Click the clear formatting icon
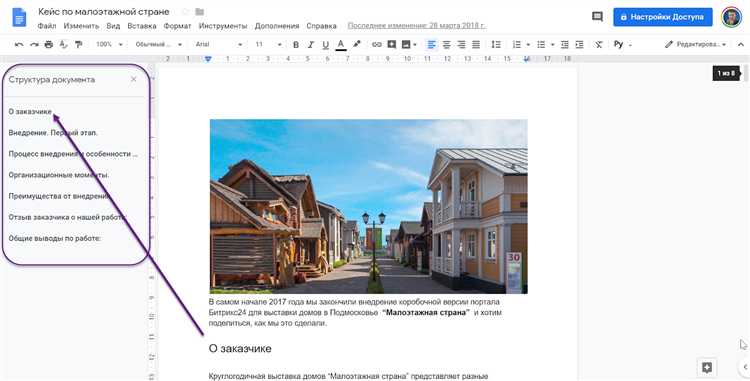750x381 pixels. pos(598,44)
